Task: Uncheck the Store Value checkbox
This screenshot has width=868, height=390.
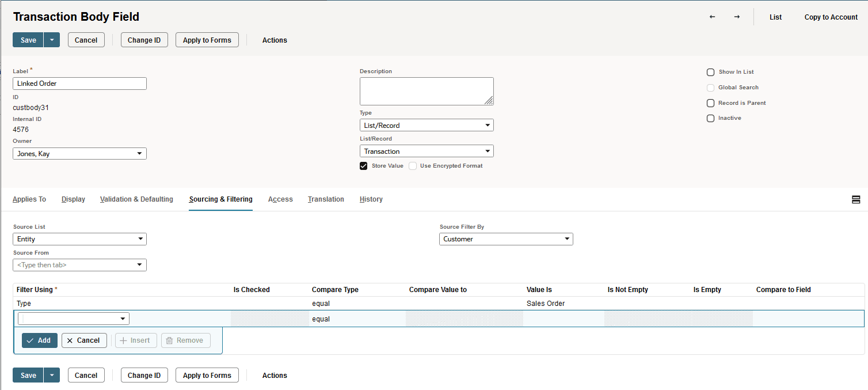Action: click(x=363, y=165)
